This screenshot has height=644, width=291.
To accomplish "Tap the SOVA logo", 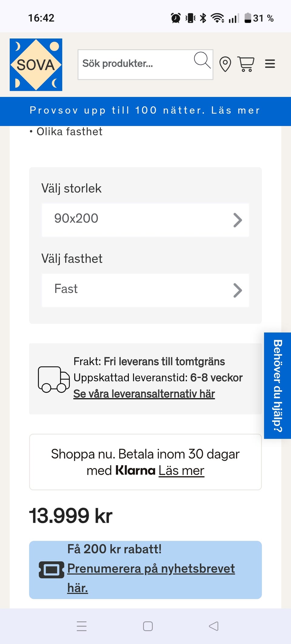I will [x=36, y=65].
